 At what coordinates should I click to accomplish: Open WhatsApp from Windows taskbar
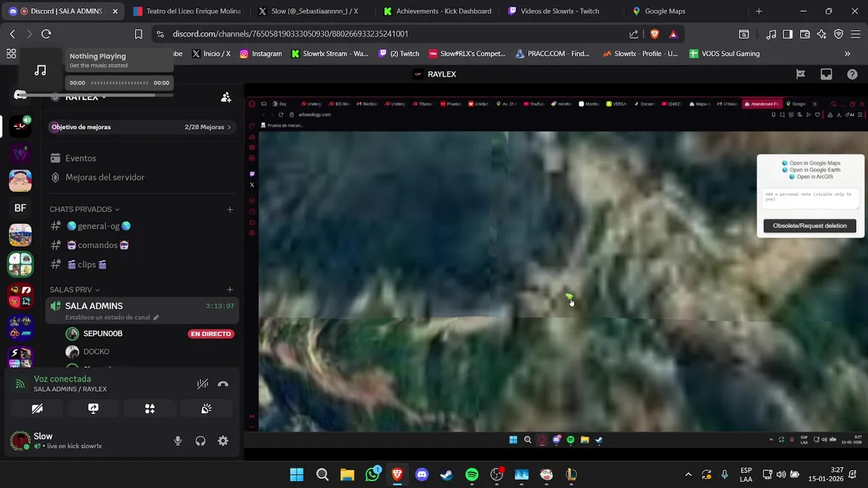click(372, 474)
